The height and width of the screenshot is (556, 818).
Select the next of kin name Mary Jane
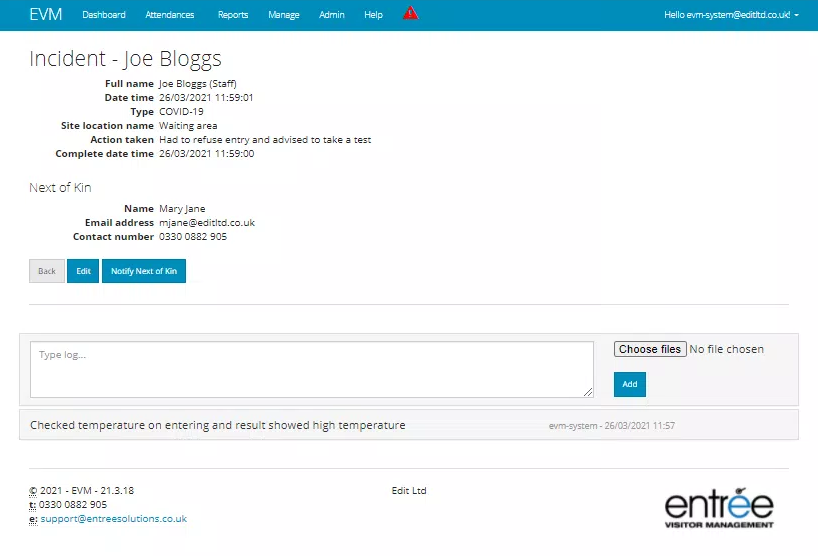(182, 209)
